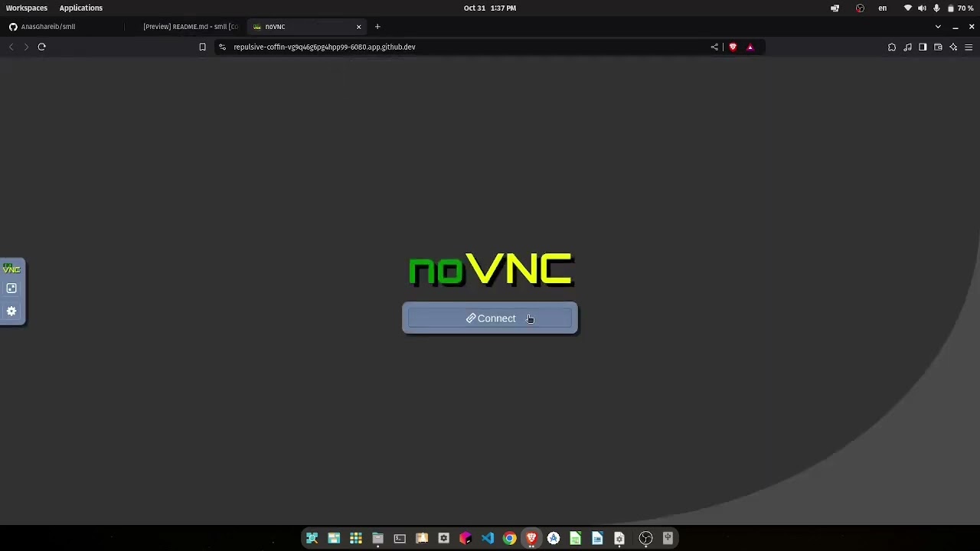980x551 pixels.
Task: Switch to the AnasGhareib/smll GitHub tab
Action: tap(63, 27)
